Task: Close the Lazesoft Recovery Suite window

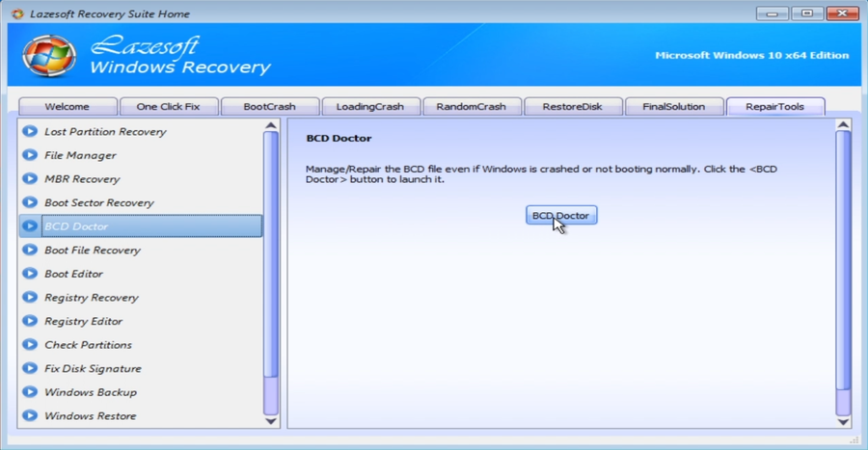Action: 843,13
